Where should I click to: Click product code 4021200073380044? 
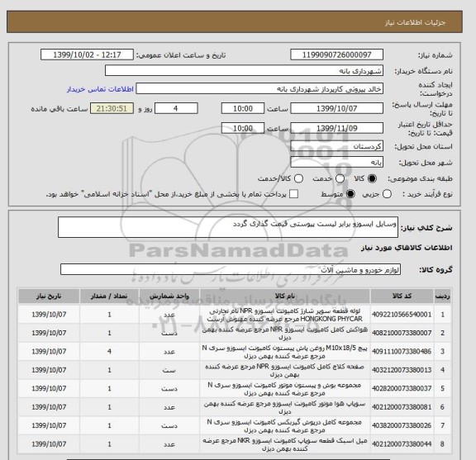[402, 444]
